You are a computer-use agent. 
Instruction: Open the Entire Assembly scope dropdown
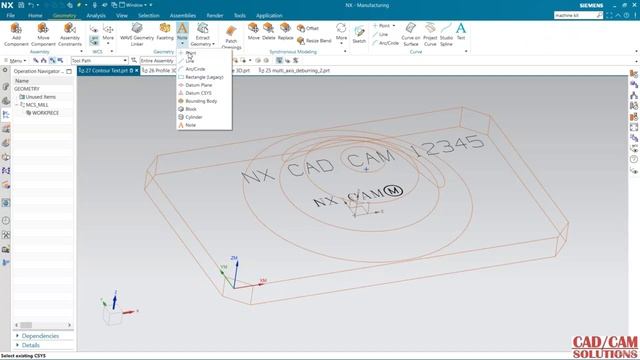158,60
